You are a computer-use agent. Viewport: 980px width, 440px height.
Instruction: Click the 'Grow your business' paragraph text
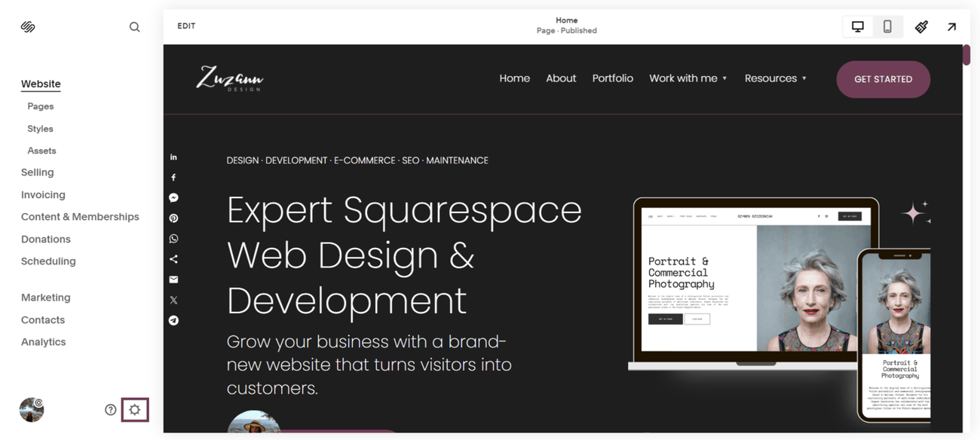click(x=369, y=365)
